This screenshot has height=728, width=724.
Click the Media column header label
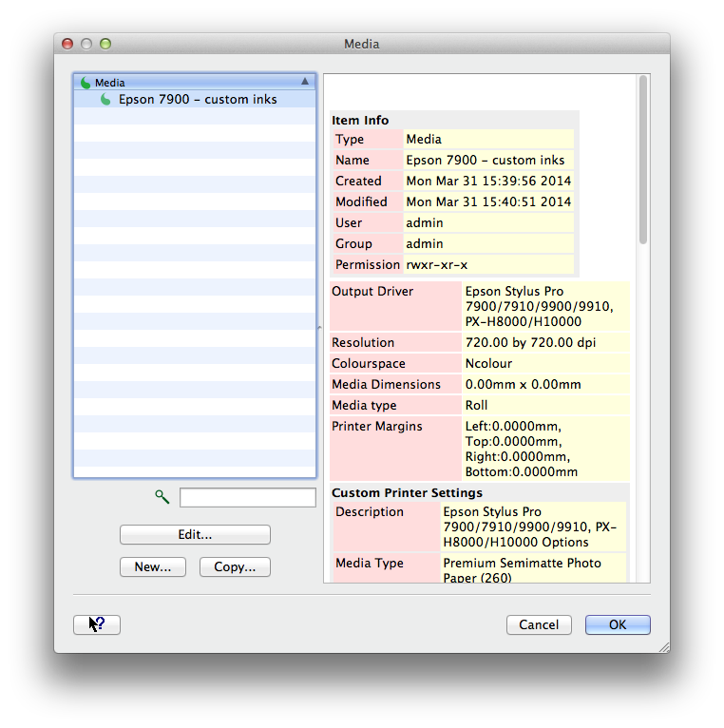point(110,83)
